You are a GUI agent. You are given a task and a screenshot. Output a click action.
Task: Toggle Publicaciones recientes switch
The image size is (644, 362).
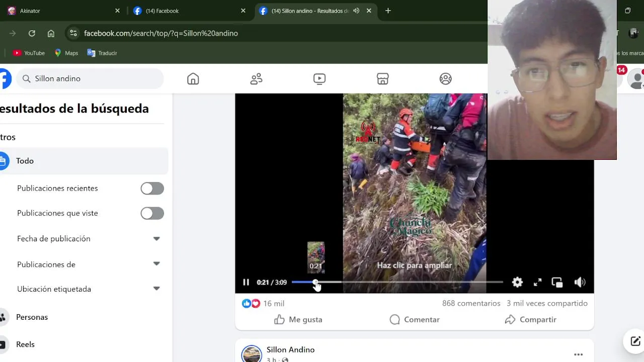[x=152, y=189]
